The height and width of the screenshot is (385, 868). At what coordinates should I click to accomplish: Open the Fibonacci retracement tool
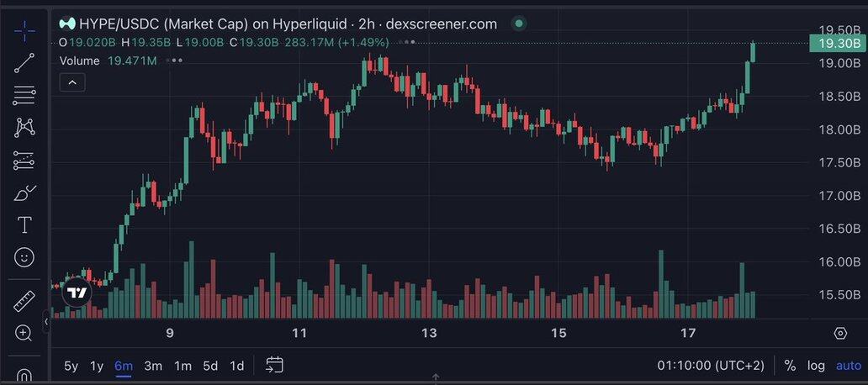24,96
